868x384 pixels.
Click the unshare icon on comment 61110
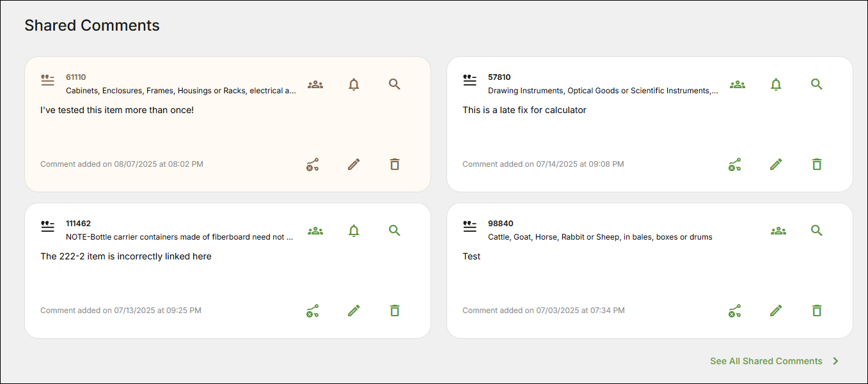point(313,165)
